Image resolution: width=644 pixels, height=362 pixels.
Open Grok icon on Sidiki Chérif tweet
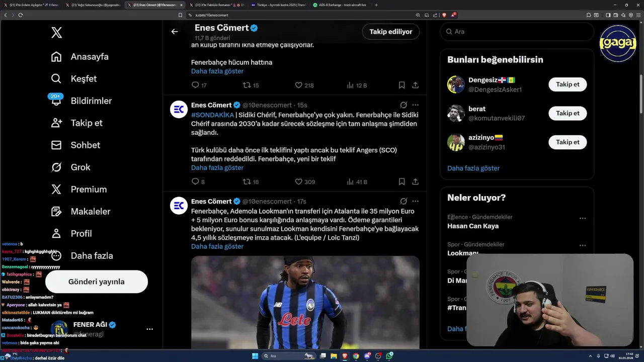[404, 105]
